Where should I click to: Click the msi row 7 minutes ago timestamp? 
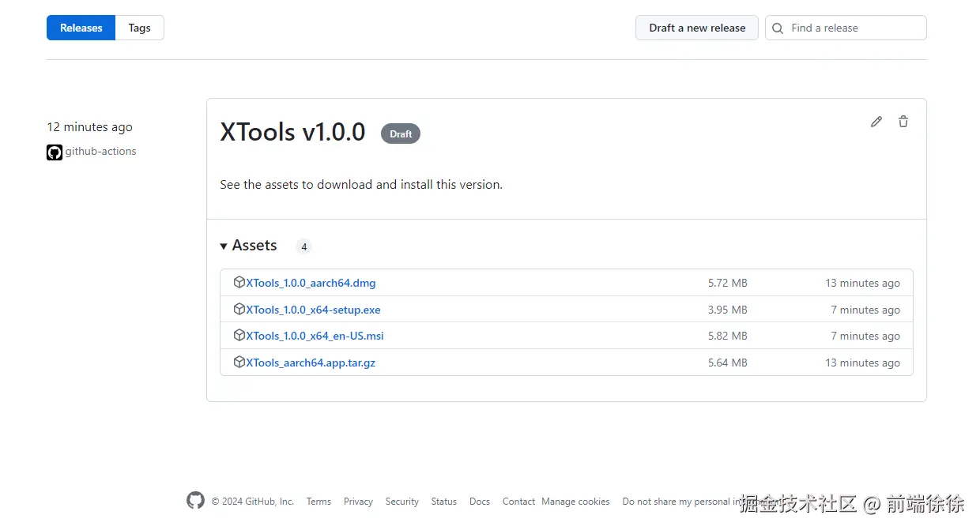pyautogui.click(x=865, y=336)
